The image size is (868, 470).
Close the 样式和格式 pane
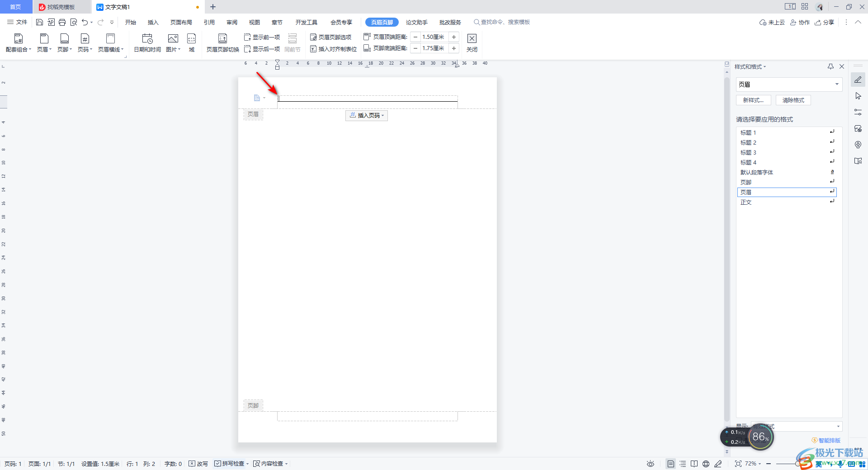pyautogui.click(x=842, y=66)
